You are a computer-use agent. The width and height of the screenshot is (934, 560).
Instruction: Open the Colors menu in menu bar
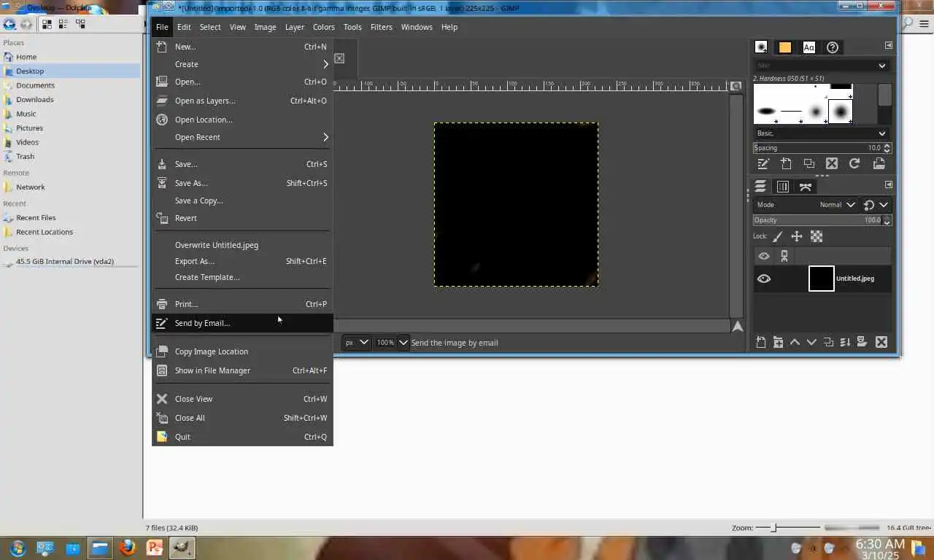(323, 27)
